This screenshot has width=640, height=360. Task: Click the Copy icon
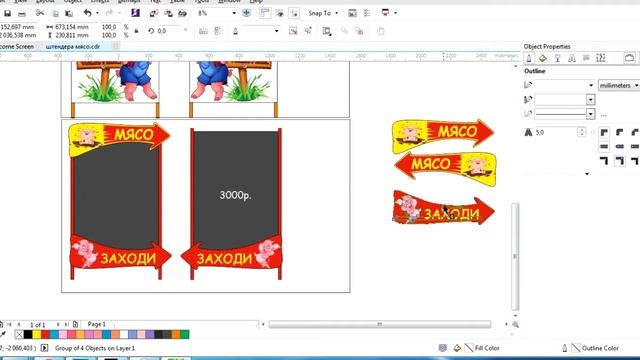tap(56, 13)
